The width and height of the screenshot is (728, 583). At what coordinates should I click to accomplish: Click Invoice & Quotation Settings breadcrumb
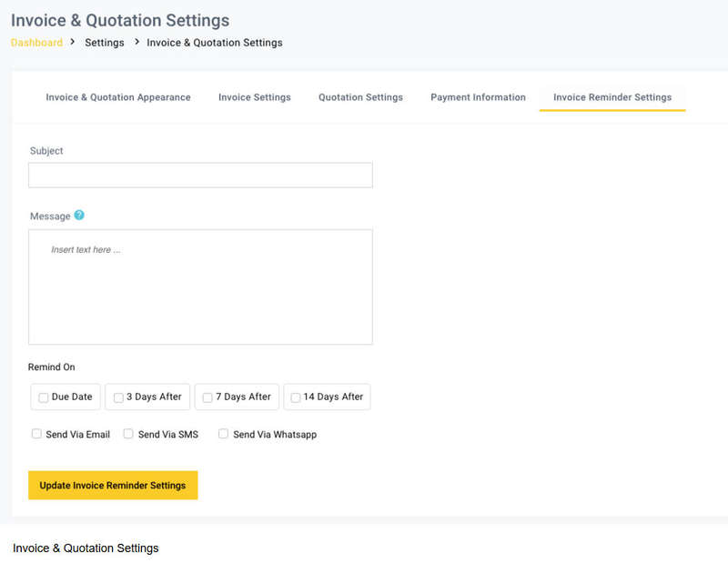tap(215, 43)
